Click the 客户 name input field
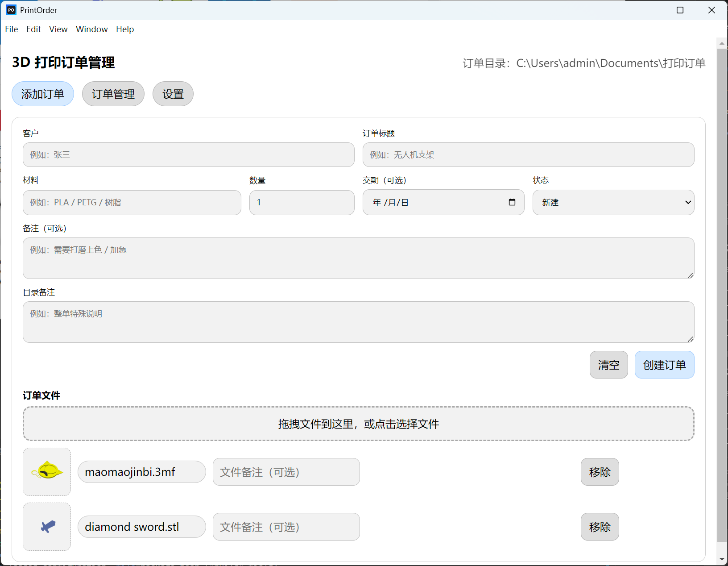 (188, 155)
